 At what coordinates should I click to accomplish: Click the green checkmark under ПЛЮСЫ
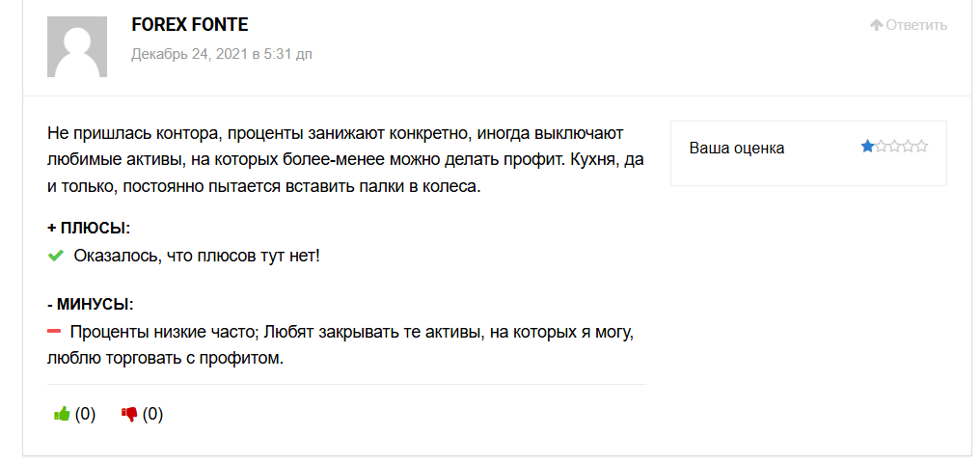pos(56,255)
